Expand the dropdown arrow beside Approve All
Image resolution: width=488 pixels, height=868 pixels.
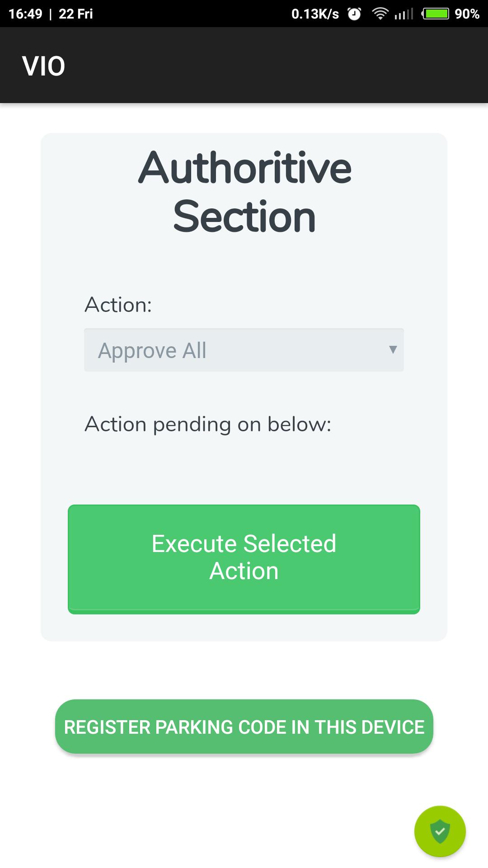393,349
